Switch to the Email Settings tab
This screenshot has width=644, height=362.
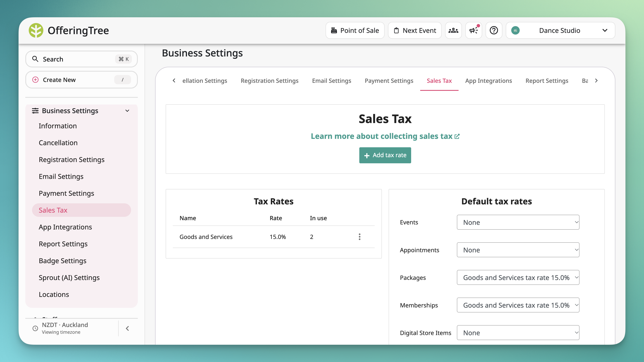click(x=331, y=81)
